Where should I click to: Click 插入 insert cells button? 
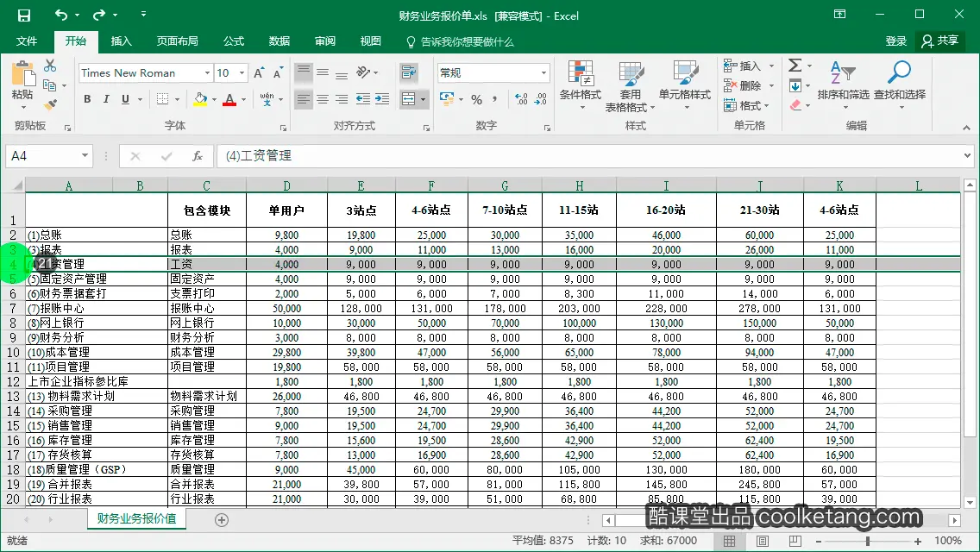pos(749,66)
